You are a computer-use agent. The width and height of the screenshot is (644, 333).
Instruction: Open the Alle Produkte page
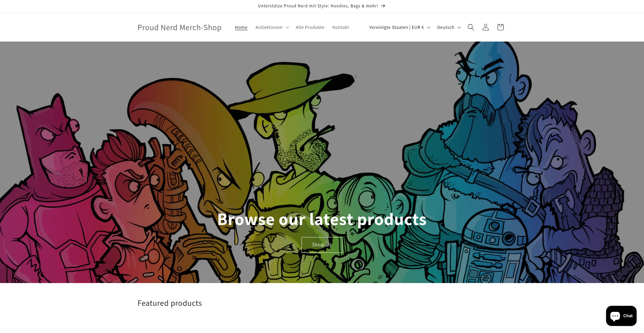pyautogui.click(x=310, y=27)
